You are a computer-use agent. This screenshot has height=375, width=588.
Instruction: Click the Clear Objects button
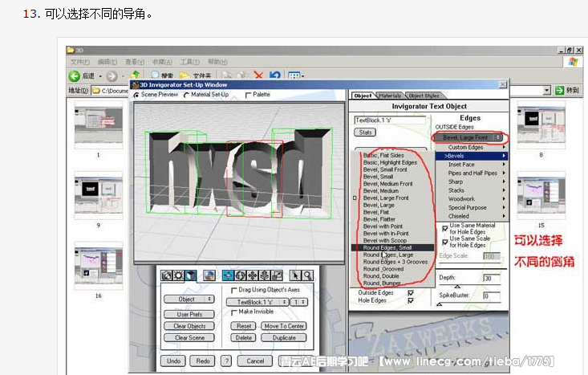click(189, 326)
